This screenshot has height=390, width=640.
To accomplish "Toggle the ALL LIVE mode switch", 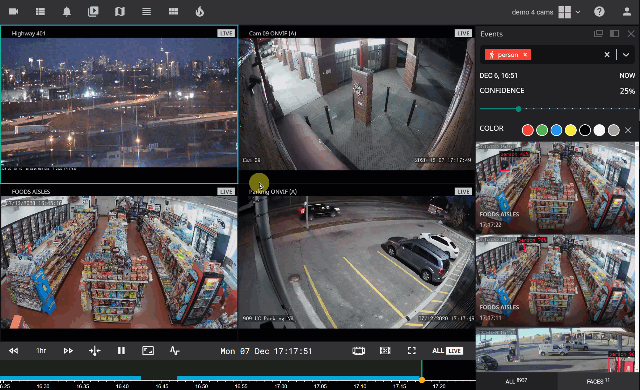I will [447, 350].
